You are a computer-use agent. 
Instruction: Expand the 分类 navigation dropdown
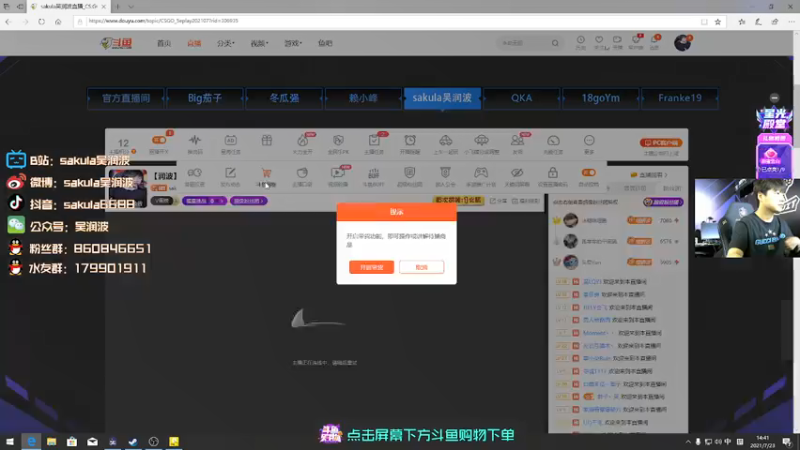click(226, 43)
